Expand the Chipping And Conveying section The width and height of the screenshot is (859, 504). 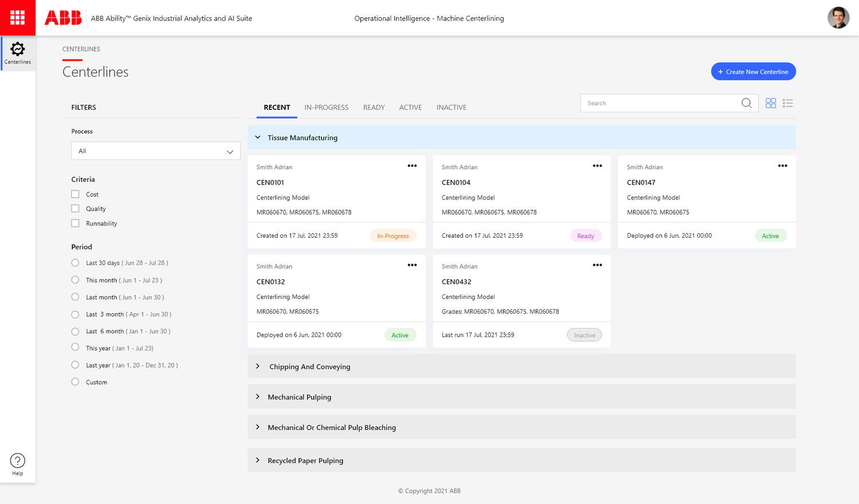pos(258,367)
